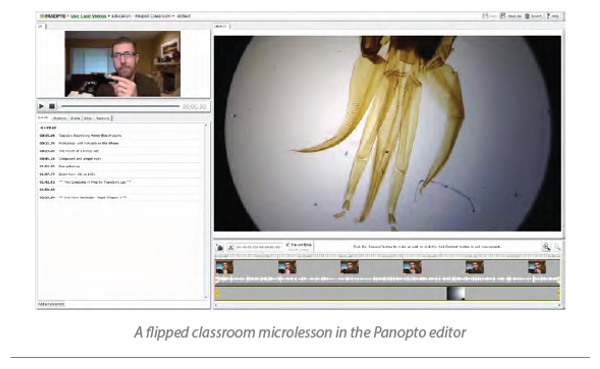Image resolution: width=600 pixels, height=369 pixels.
Task: Click the events list scroll down arrow
Action: pyautogui.click(x=206, y=297)
